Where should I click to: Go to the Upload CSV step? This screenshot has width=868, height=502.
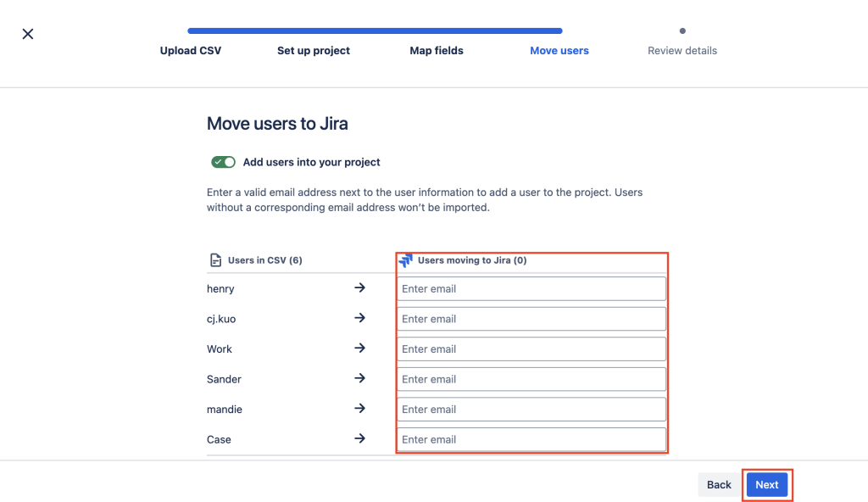pos(191,51)
